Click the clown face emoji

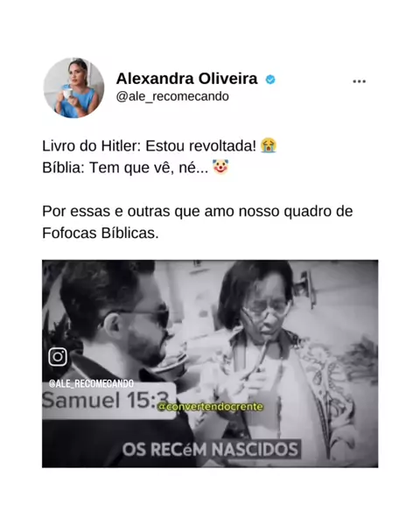pos(220,167)
